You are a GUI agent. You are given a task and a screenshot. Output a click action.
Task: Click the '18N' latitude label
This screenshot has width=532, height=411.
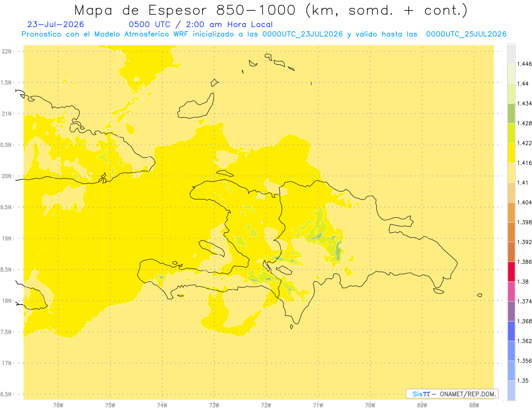(6, 301)
